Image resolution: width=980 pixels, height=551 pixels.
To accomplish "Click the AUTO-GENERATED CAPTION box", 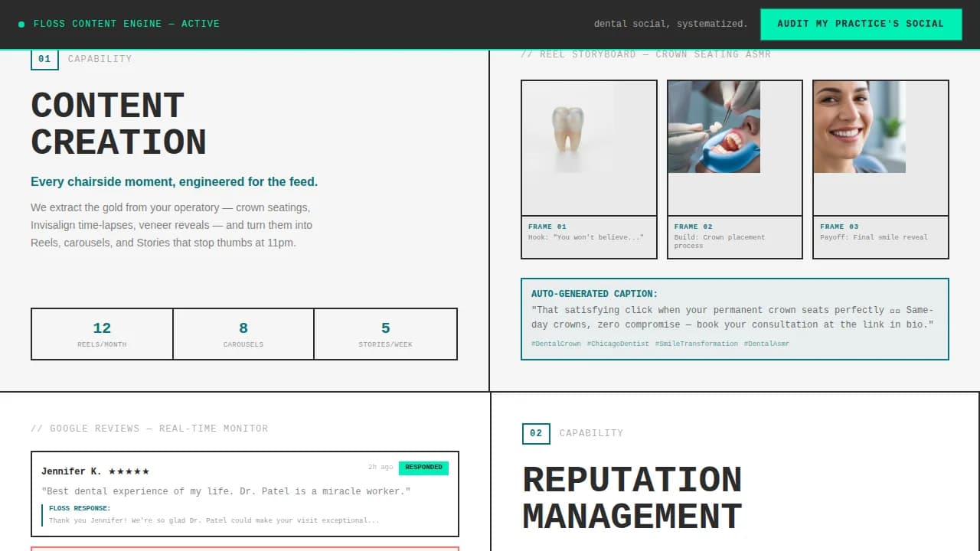I will [734, 317].
